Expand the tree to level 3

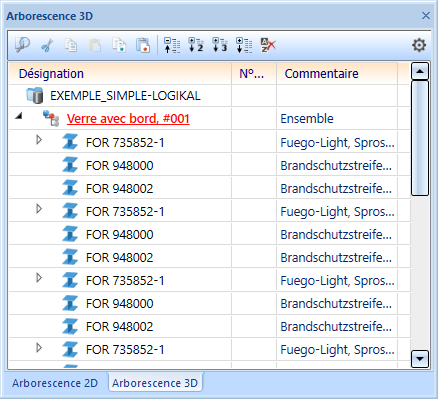(x=220, y=45)
